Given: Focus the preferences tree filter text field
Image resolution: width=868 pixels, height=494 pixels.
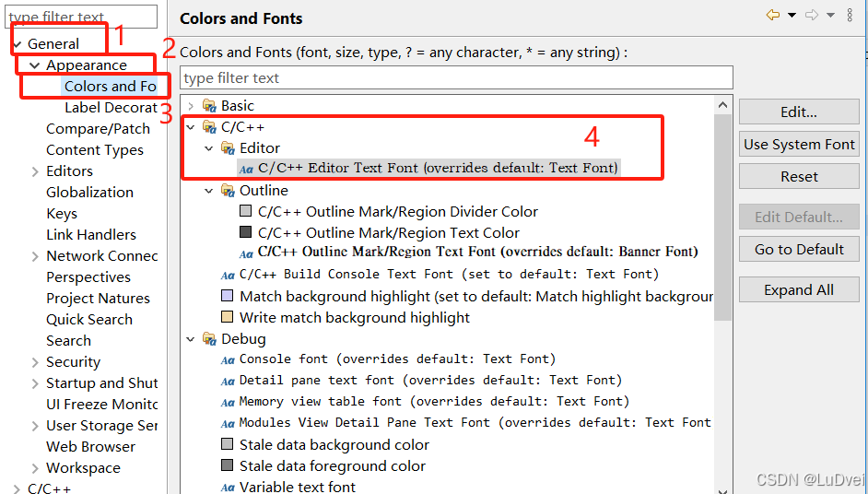Looking at the screenshot, I should tap(81, 17).
